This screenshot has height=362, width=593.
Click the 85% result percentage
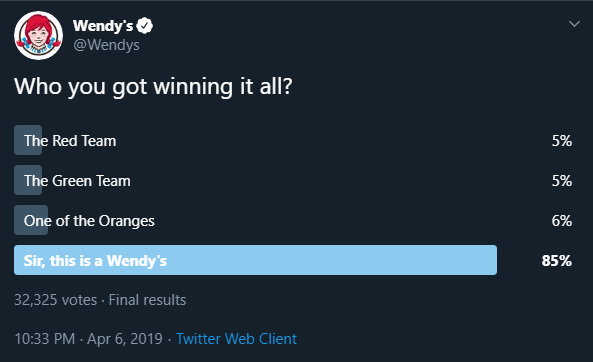click(556, 261)
